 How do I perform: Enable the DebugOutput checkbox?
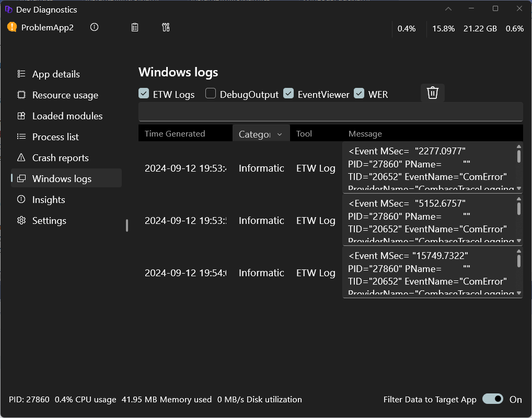click(x=211, y=93)
